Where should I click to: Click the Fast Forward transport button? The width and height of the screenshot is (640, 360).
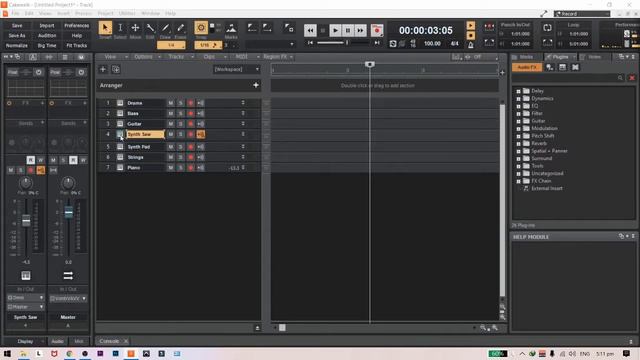[x=360, y=30]
